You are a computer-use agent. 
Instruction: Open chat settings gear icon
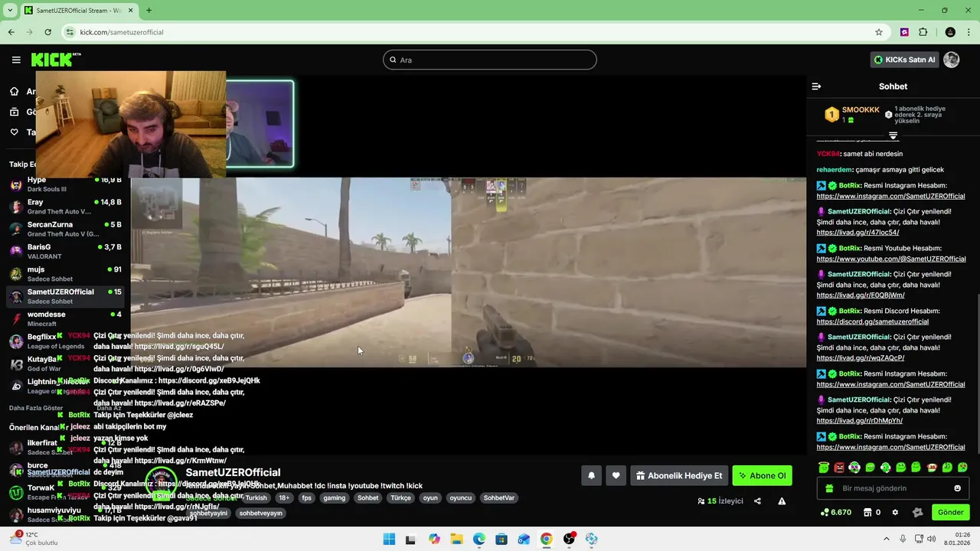895,512
